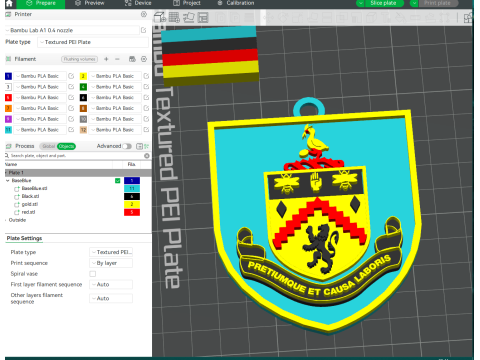This screenshot has width=480, height=360.
Task: Select the Black.stl part
Action: 30,196
